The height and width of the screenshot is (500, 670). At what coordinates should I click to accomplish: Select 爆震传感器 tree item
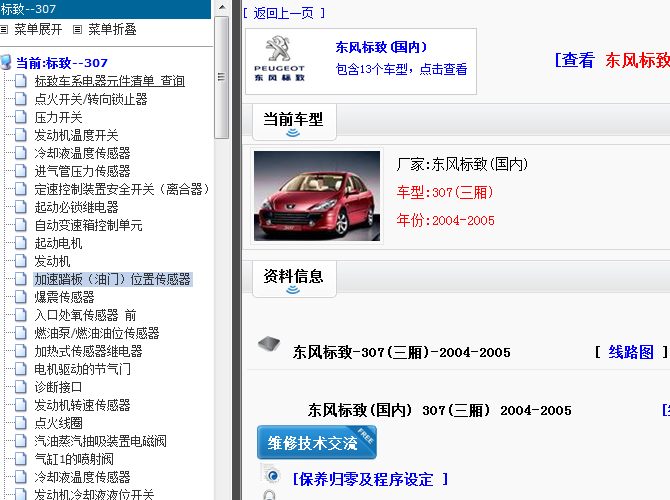tap(64, 297)
